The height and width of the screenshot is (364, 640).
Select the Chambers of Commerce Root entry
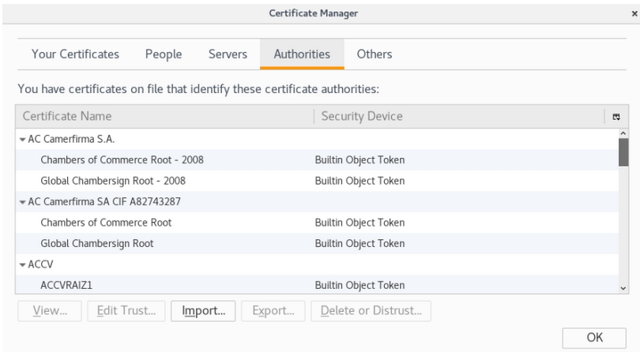(x=106, y=223)
